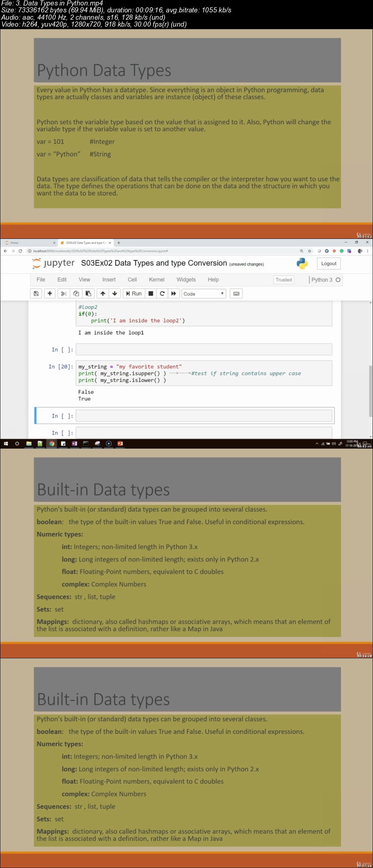Close the Home browser tab
The image size is (373, 868).
tap(54, 243)
